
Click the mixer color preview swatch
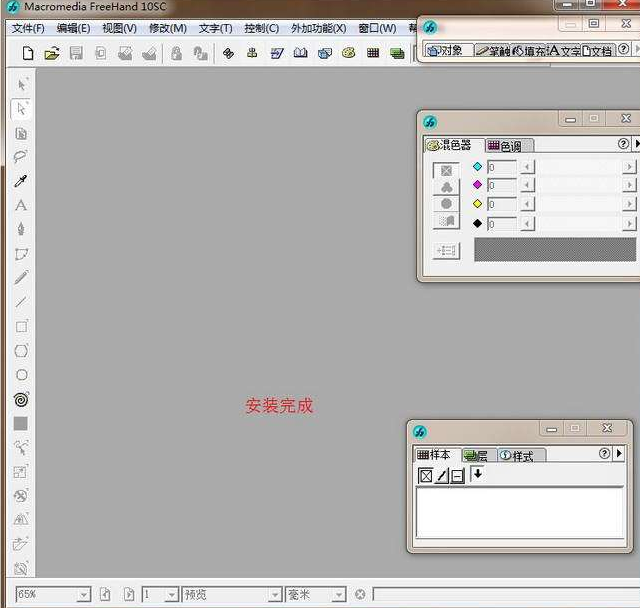pos(555,249)
